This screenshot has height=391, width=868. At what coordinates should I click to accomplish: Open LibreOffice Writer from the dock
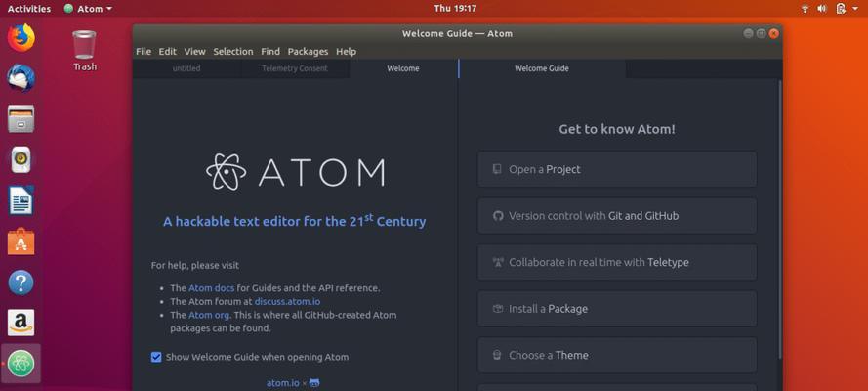tap(21, 200)
